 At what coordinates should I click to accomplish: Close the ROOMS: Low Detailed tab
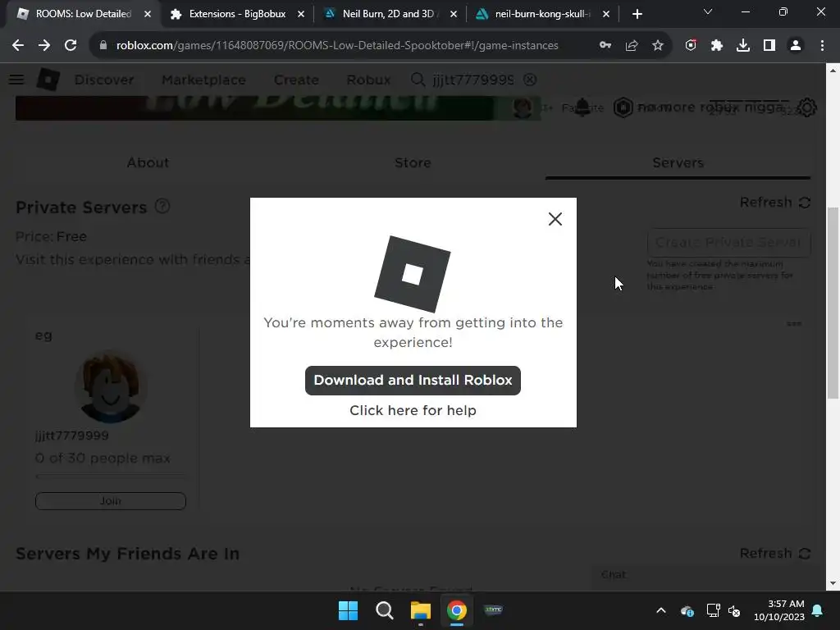click(x=148, y=14)
